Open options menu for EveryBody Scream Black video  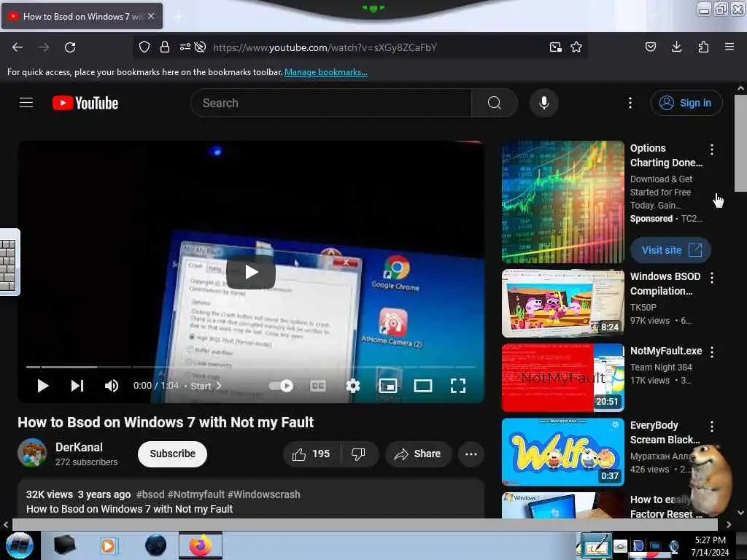(x=712, y=426)
